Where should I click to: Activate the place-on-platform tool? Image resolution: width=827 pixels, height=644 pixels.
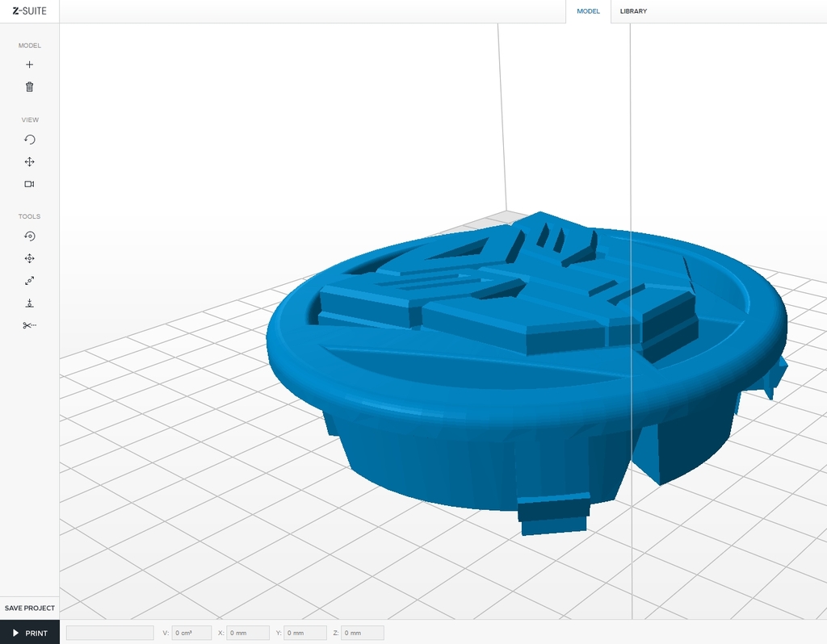[x=29, y=303]
